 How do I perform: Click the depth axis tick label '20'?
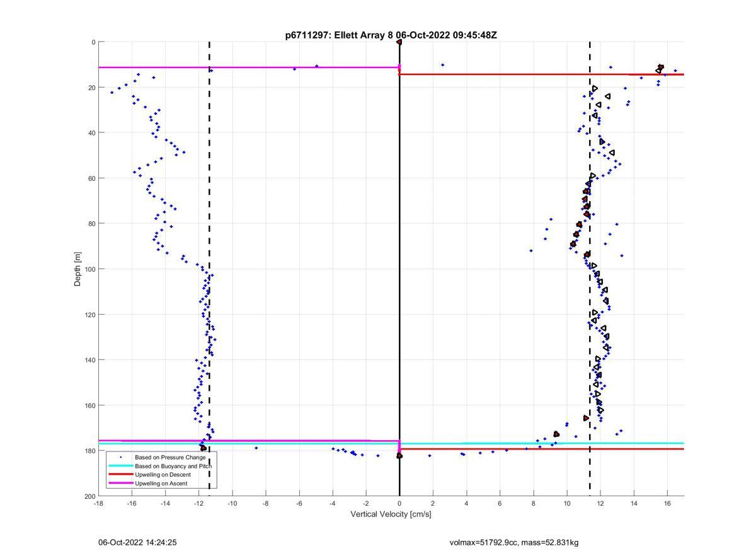[91, 88]
